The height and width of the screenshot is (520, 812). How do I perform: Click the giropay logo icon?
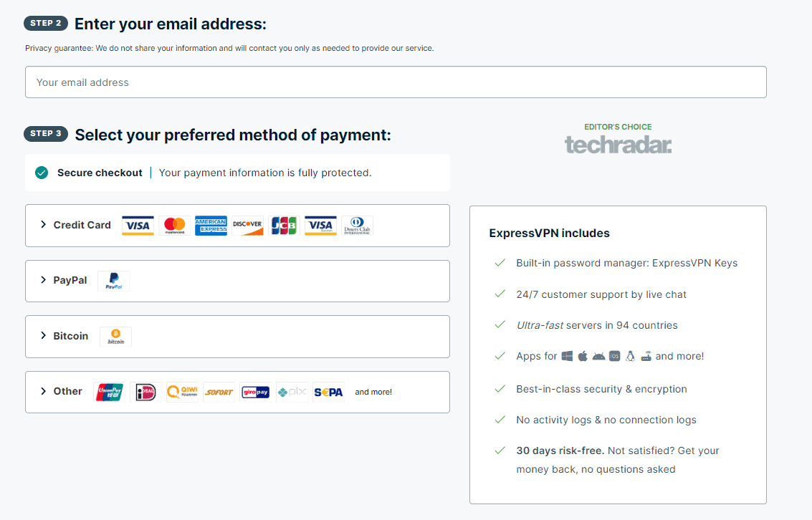pyautogui.click(x=255, y=393)
